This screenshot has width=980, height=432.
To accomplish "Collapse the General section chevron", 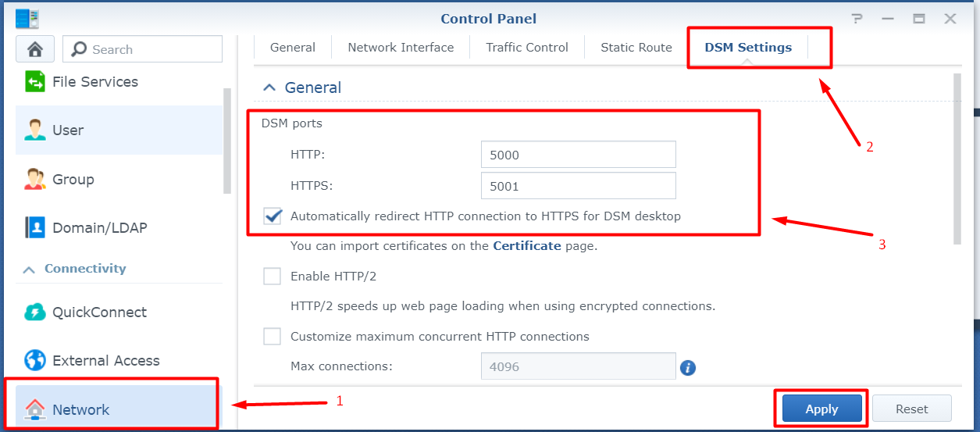I will pos(269,87).
